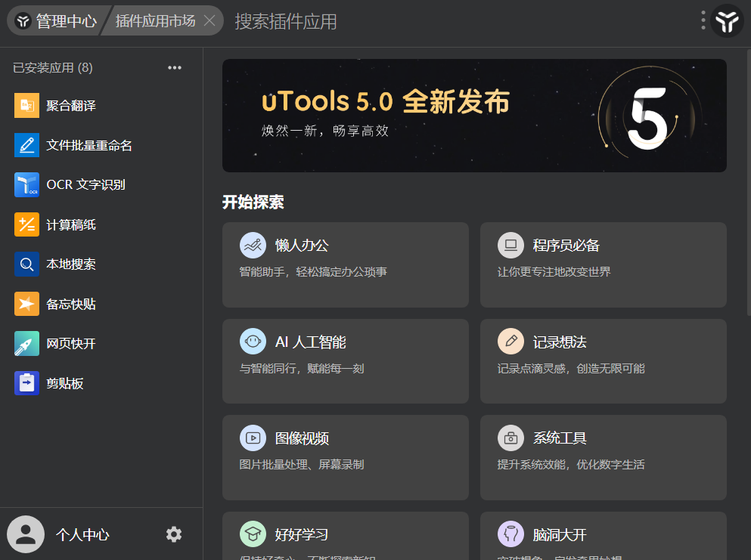Open the vertical three-dot menu
751x560 pixels.
point(703,20)
